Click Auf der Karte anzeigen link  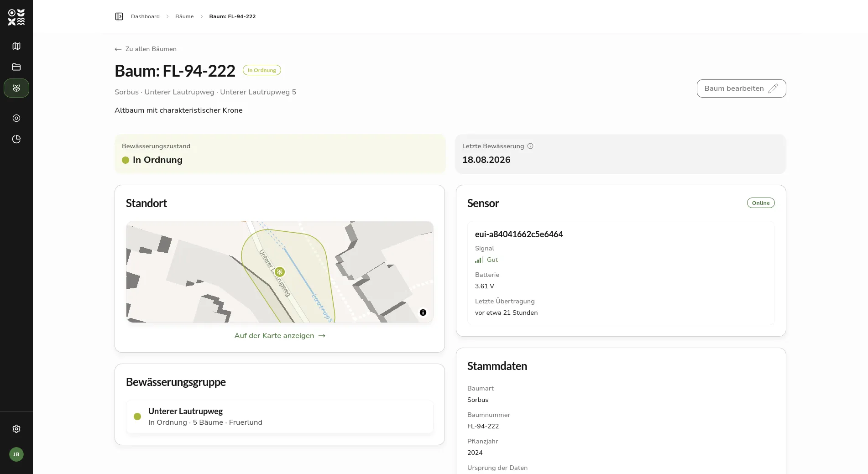click(x=280, y=336)
